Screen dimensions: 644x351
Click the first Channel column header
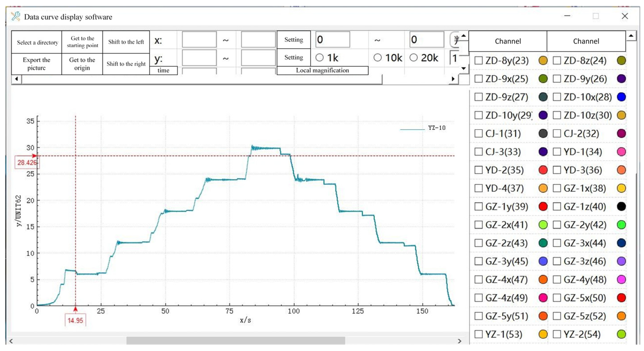[x=508, y=41]
